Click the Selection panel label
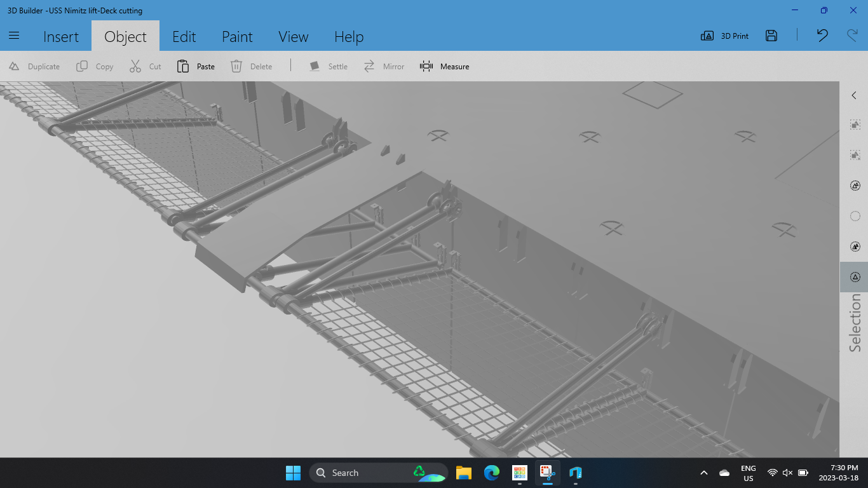 855,323
